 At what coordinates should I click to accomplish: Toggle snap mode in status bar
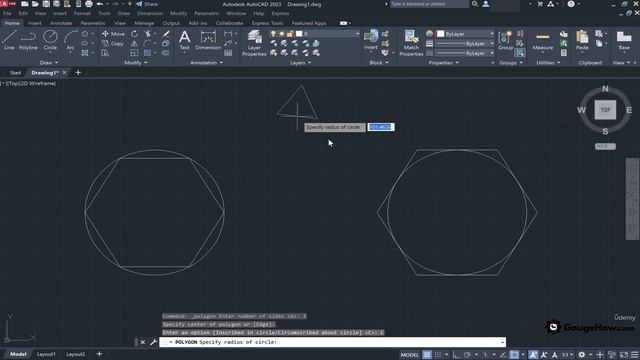click(x=438, y=355)
